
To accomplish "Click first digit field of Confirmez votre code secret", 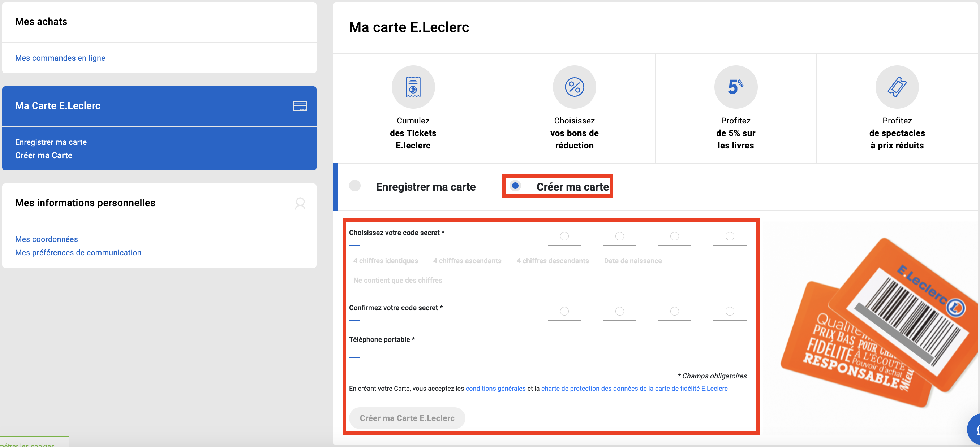I will [x=564, y=312].
